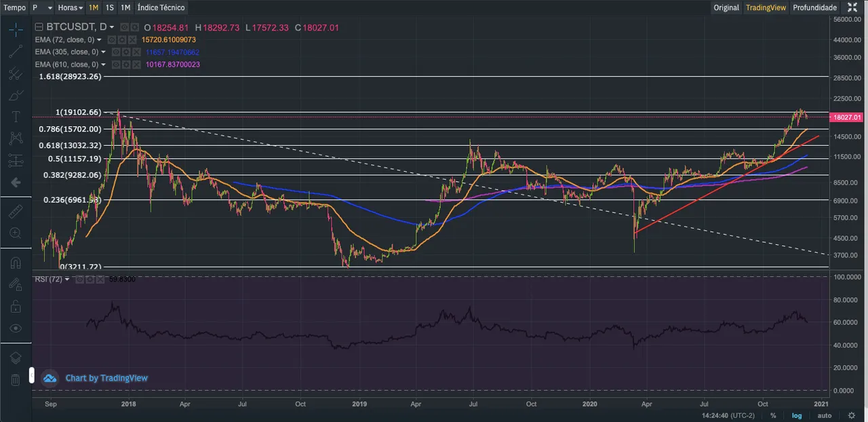This screenshot has height=422, width=868.
Task: Open chart settings gear at bottom right
Action: 852,415
